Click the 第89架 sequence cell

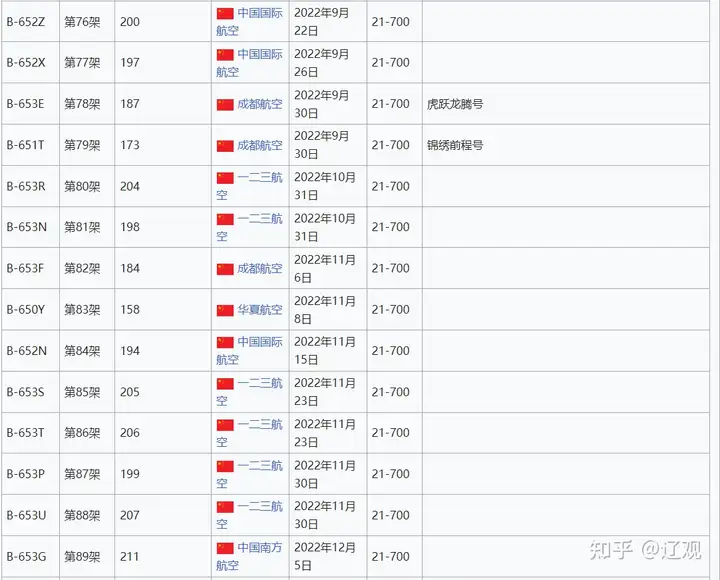87,556
